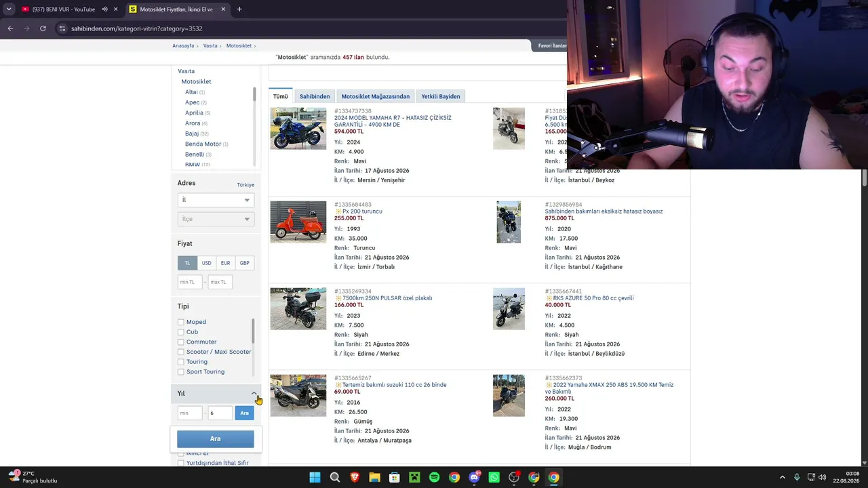Screen dimensions: 868x488
Task: Select the Tümü listings tab
Action: click(281, 96)
